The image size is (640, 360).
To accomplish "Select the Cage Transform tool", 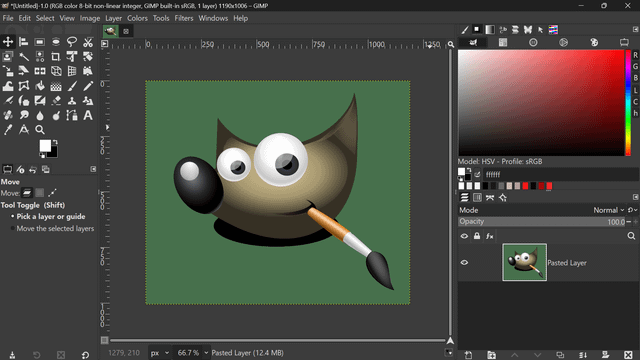I will tap(24, 86).
